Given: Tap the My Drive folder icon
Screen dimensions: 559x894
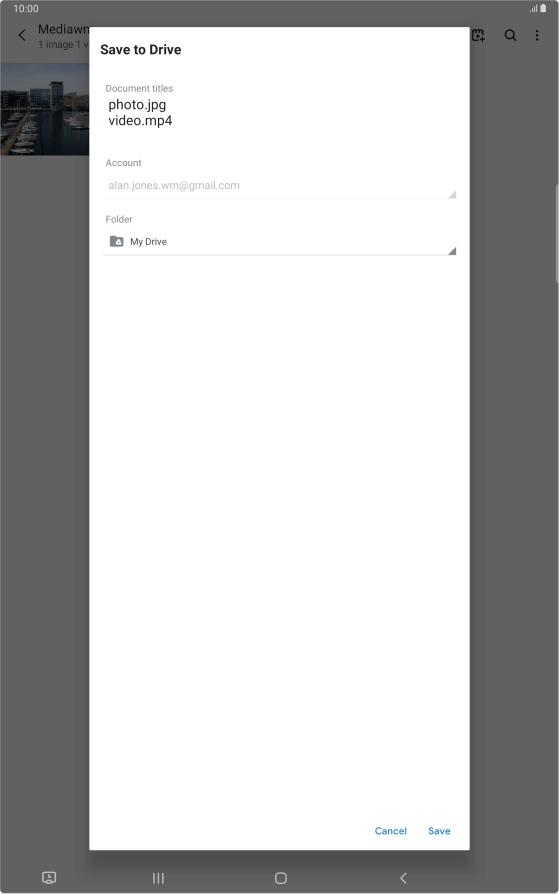Looking at the screenshot, I should (x=116, y=241).
